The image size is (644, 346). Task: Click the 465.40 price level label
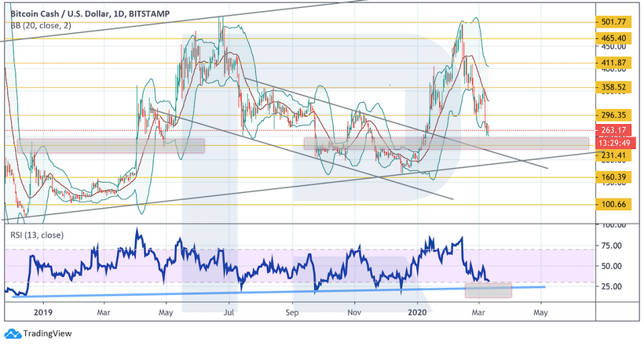click(x=613, y=38)
